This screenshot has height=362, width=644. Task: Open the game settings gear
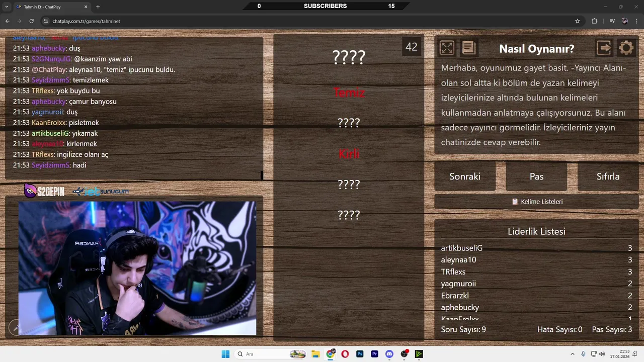[626, 48]
